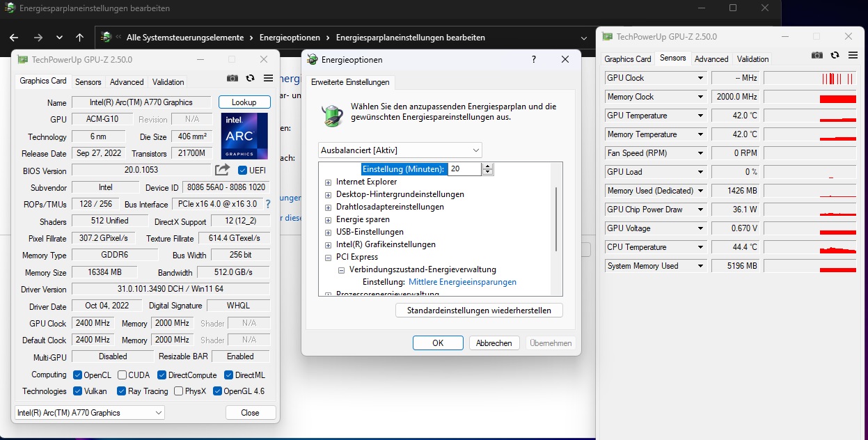Click the GPU Clock sensor graph
This screenshot has height=440, width=868.
(x=809, y=78)
